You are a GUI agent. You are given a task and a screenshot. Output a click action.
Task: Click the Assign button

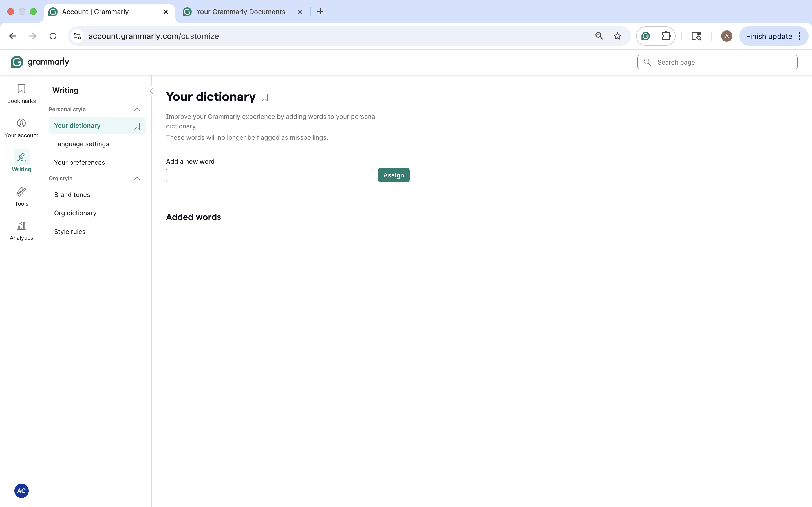coord(393,175)
